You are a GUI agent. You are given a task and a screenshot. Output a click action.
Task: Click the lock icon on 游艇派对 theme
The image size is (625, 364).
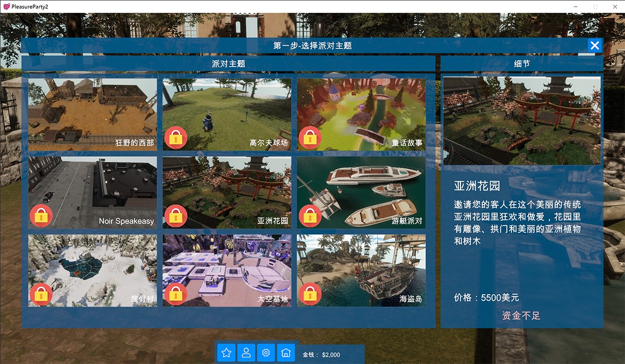click(x=310, y=216)
